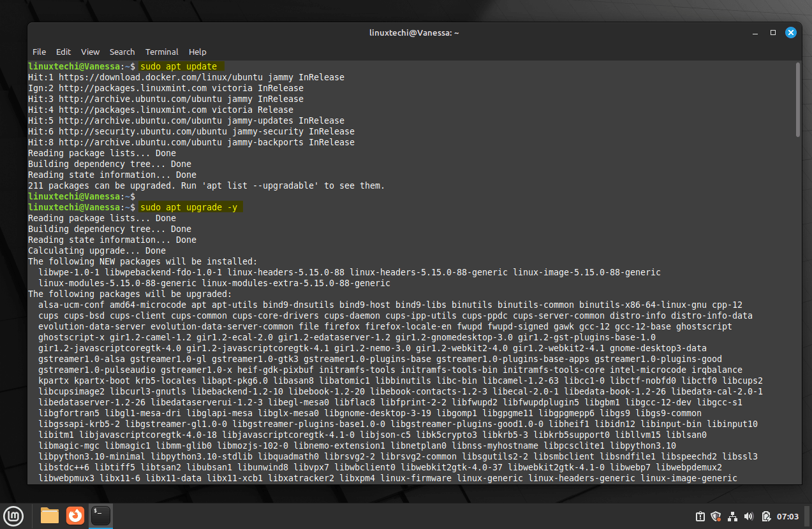Open the Terminal menu

click(x=161, y=52)
